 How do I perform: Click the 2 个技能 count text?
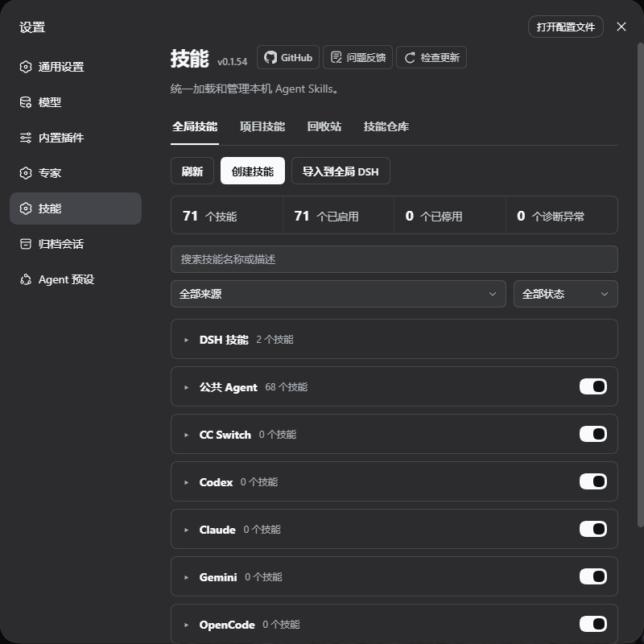pyautogui.click(x=275, y=340)
